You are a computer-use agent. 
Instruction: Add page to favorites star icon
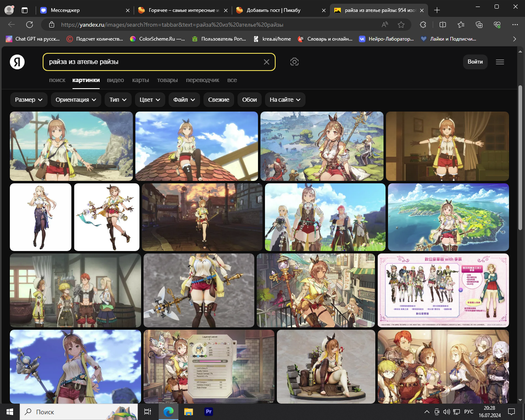coord(401,25)
